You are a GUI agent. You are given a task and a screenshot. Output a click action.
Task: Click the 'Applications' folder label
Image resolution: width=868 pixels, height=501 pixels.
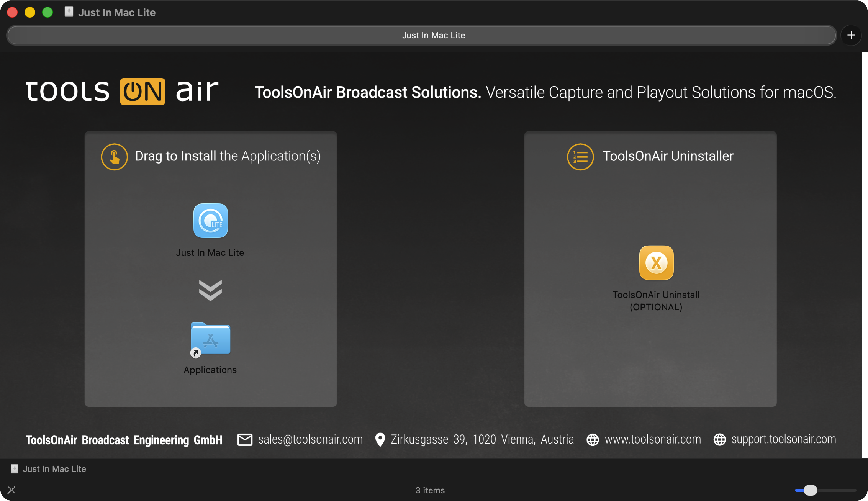210,370
